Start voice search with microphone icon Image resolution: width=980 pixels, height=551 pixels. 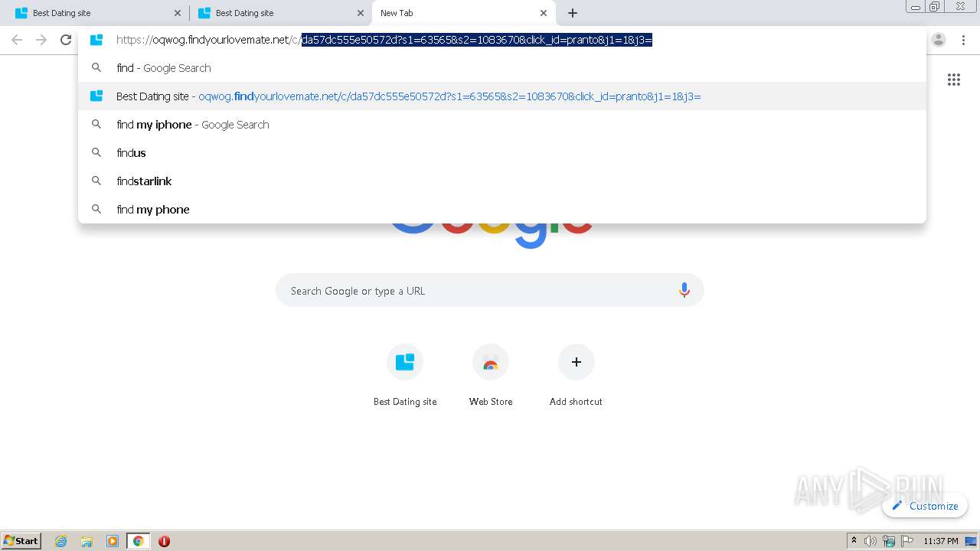point(684,291)
